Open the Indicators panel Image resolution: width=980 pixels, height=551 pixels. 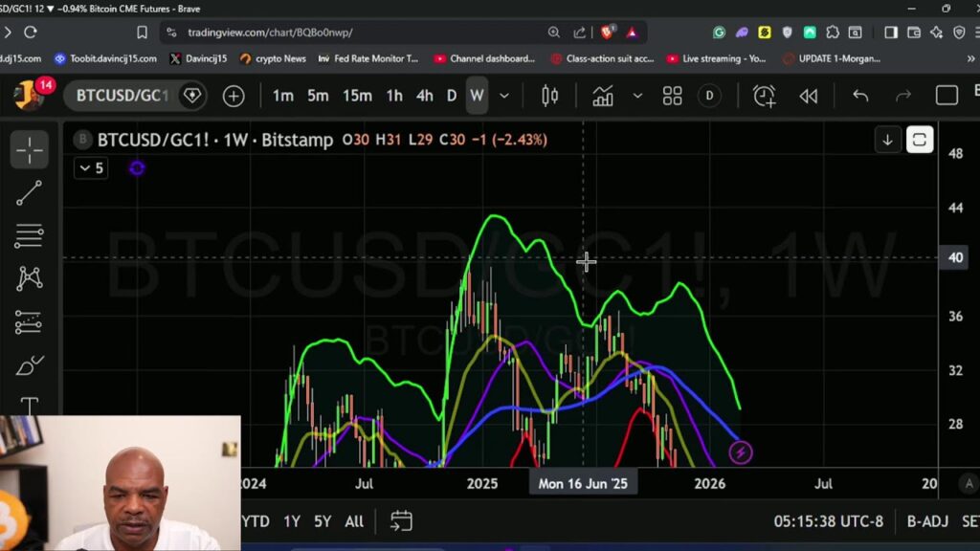click(x=603, y=96)
